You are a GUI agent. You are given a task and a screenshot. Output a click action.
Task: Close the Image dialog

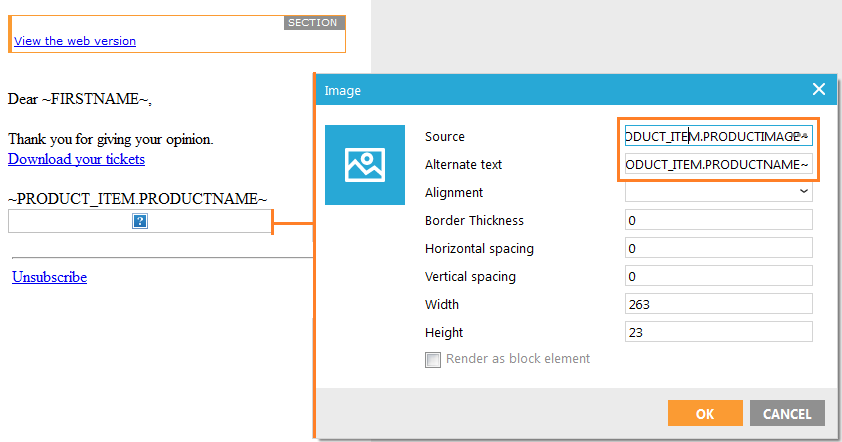click(819, 90)
